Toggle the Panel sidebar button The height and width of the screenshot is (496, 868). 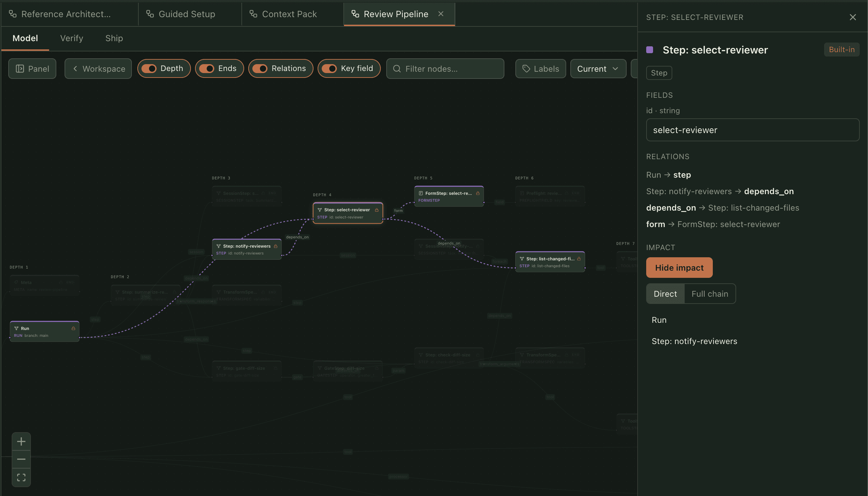(32, 69)
